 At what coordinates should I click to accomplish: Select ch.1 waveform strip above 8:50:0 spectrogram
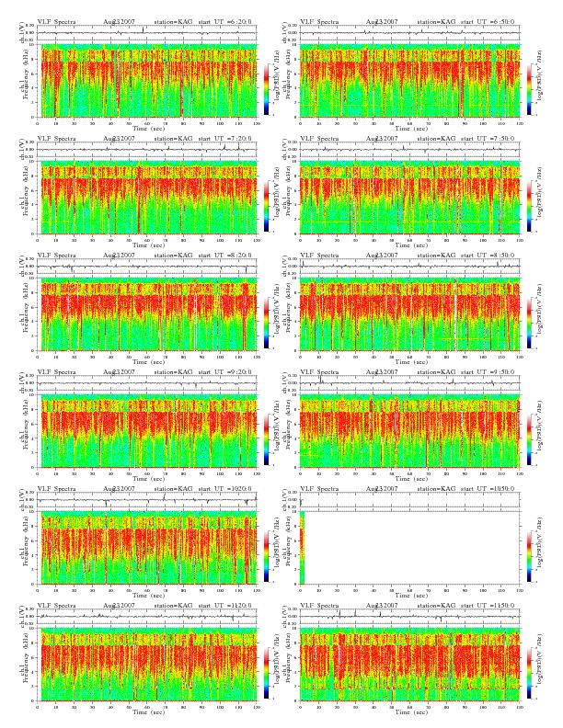coord(409,266)
